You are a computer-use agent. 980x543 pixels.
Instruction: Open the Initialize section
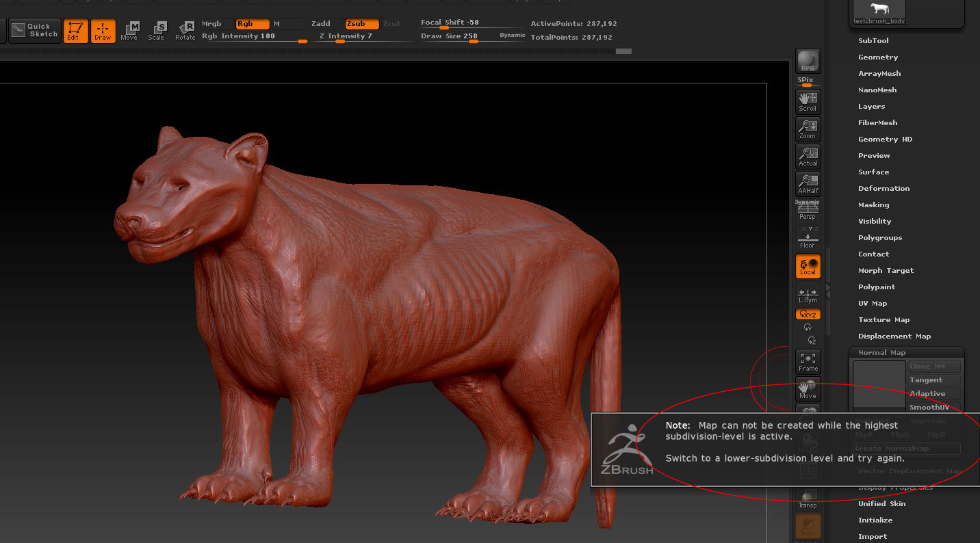pos(875,520)
